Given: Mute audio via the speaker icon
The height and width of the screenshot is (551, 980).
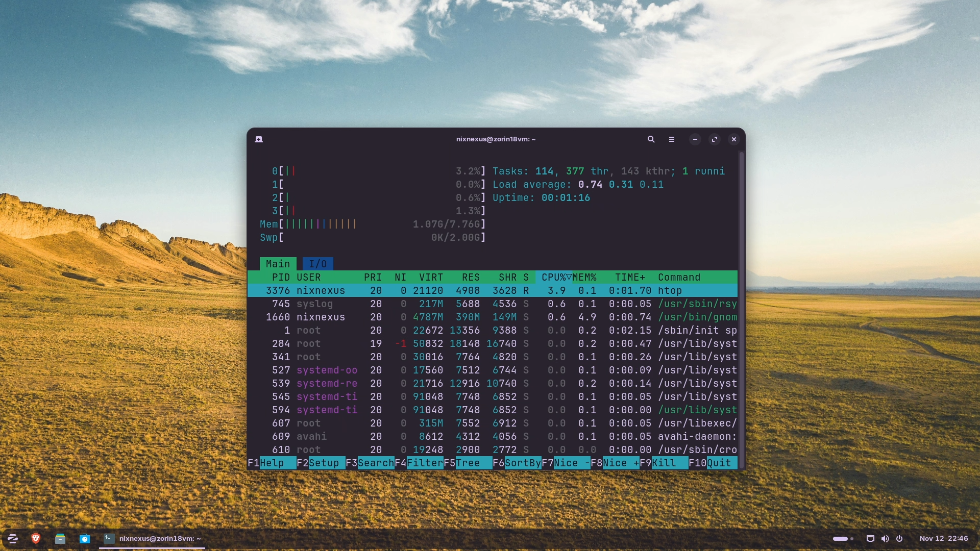Looking at the screenshot, I should [885, 539].
